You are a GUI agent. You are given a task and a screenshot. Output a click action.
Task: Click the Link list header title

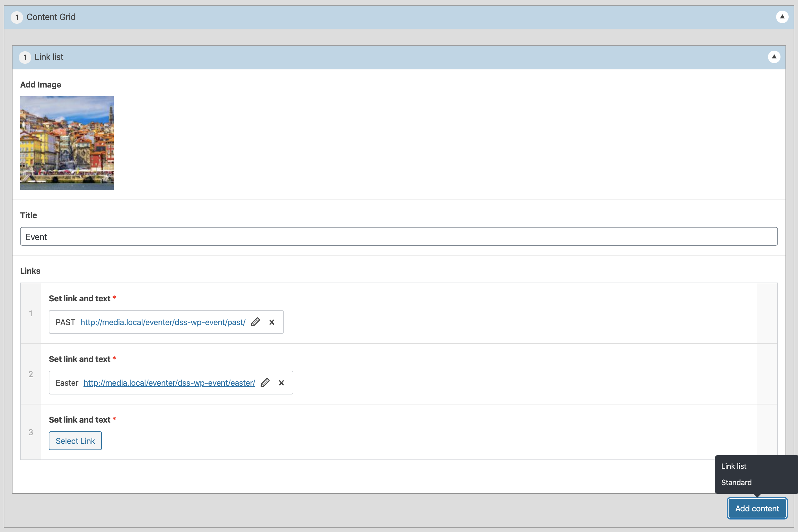49,57
